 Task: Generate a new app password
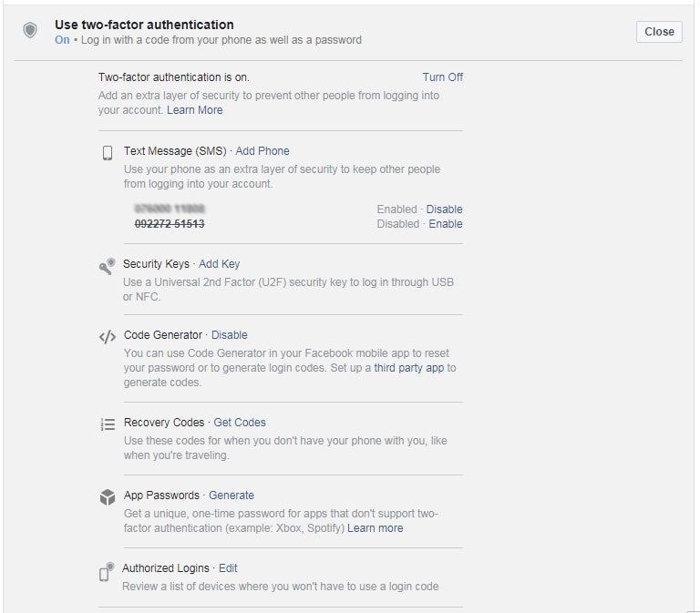coord(232,496)
